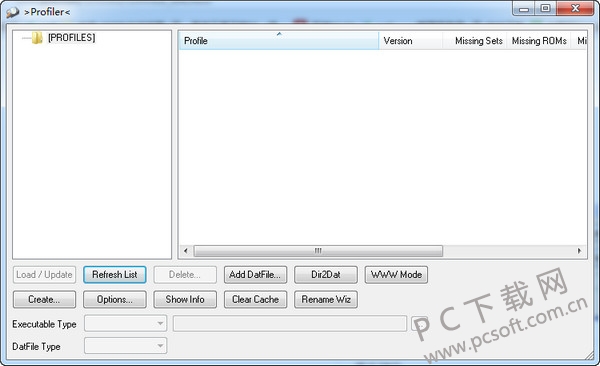This screenshot has width=600, height=366.
Task: Click the Profiler app icon in title bar
Action: (12, 12)
